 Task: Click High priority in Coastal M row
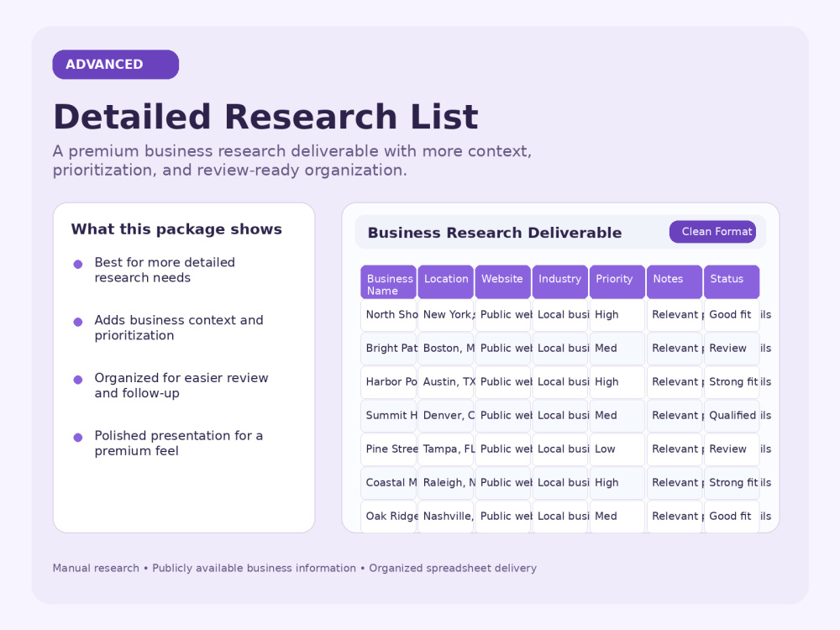click(x=617, y=483)
